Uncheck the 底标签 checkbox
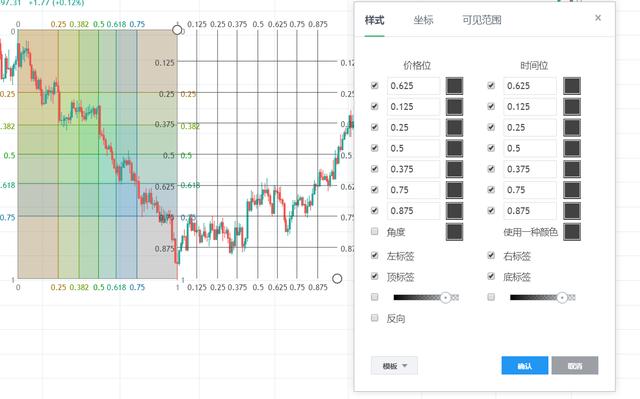640x399 pixels. click(x=491, y=276)
